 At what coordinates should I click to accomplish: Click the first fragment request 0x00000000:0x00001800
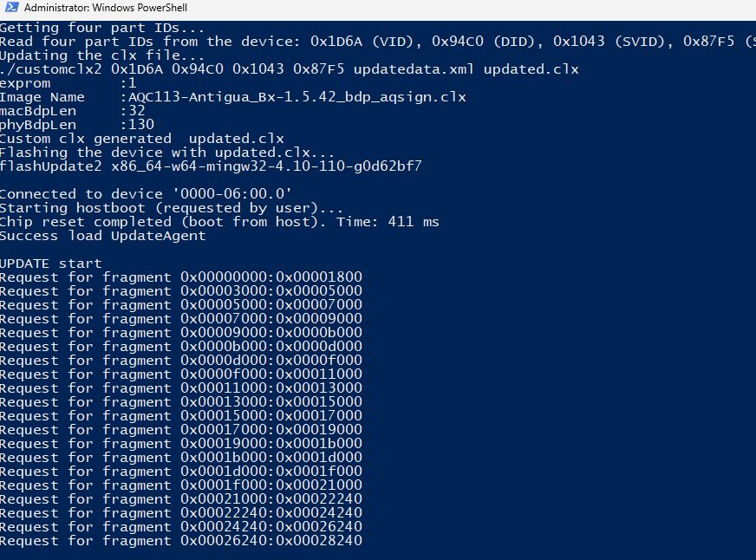click(x=271, y=277)
